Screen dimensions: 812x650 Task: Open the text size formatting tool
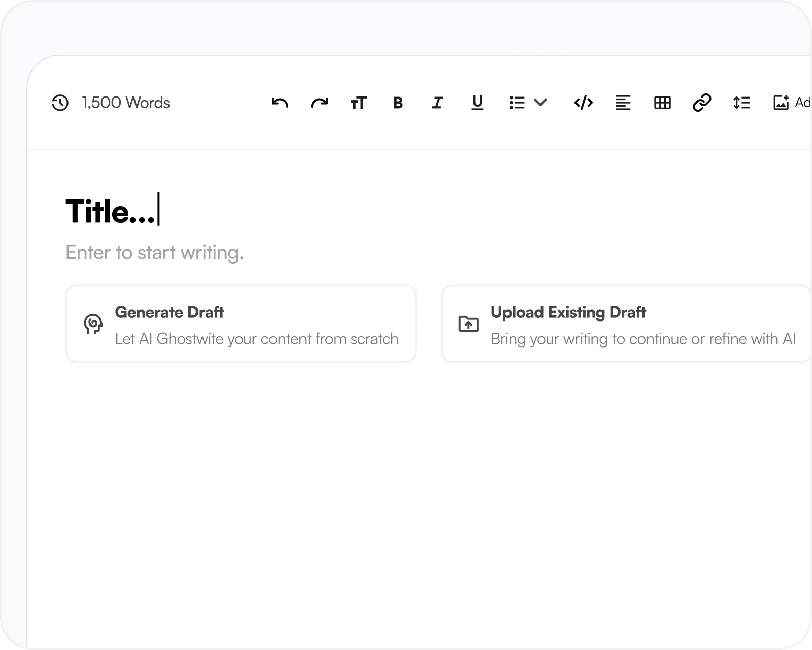(358, 103)
